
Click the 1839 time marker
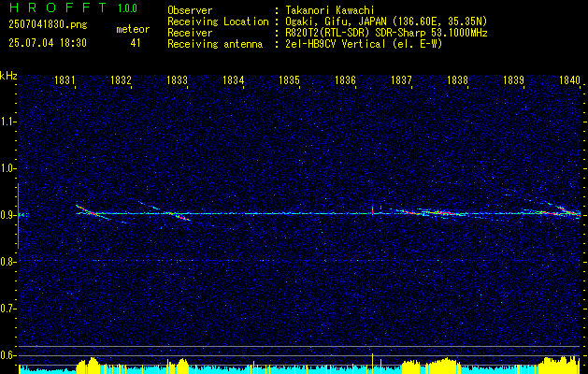coord(513,79)
